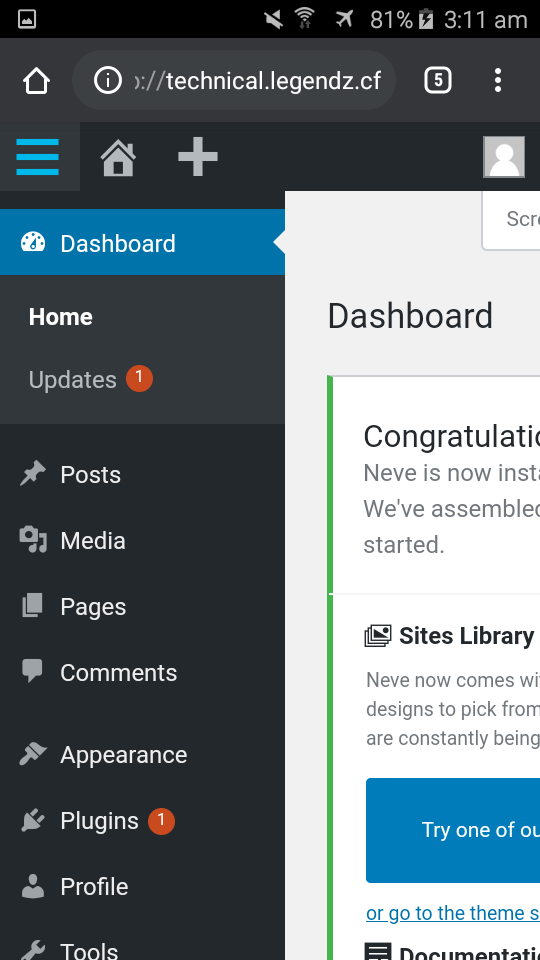Tap the site info icon in address bar
The image size is (540, 960).
[108, 80]
